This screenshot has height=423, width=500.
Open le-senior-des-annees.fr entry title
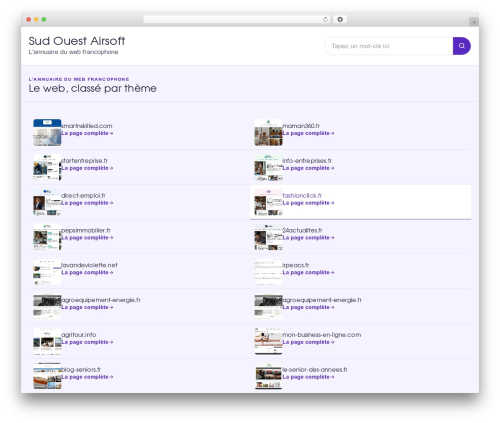315,370
